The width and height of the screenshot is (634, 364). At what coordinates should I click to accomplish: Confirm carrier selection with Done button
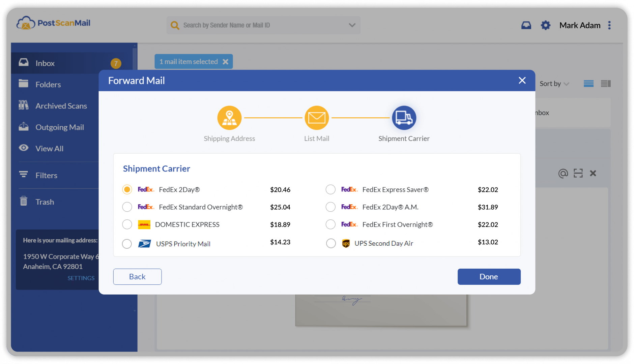pyautogui.click(x=489, y=276)
